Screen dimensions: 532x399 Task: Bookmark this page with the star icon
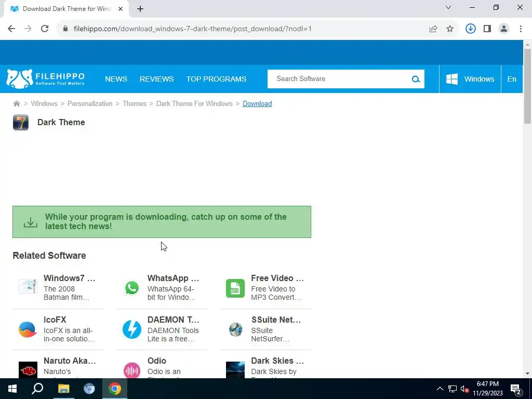click(x=450, y=29)
